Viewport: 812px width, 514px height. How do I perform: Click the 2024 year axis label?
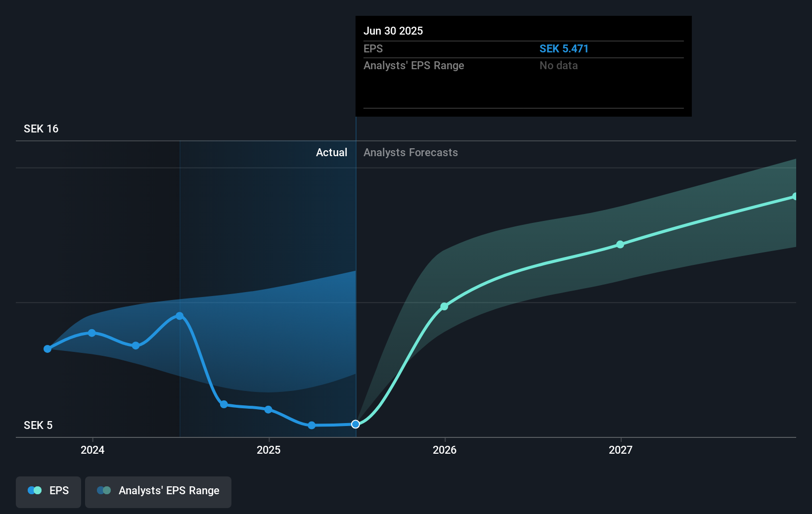tap(92, 450)
